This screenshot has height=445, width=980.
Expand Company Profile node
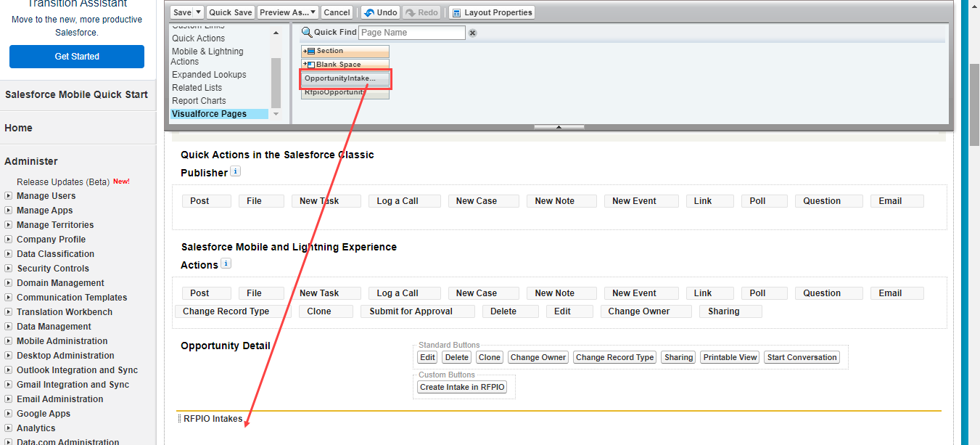tap(8, 240)
